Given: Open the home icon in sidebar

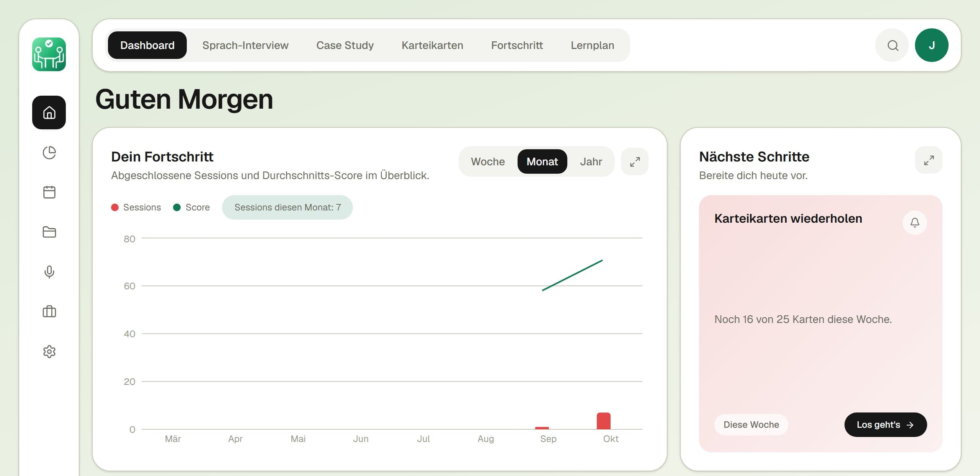Looking at the screenshot, I should click(x=49, y=112).
